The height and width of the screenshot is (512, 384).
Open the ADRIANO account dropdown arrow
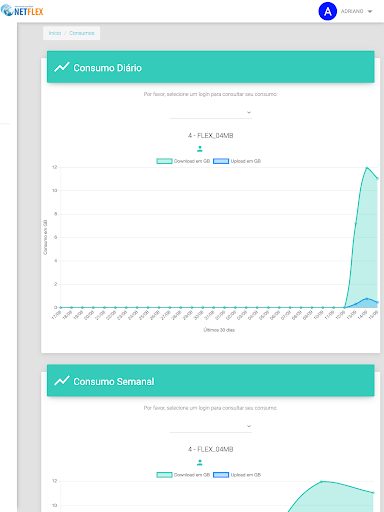[x=370, y=11]
